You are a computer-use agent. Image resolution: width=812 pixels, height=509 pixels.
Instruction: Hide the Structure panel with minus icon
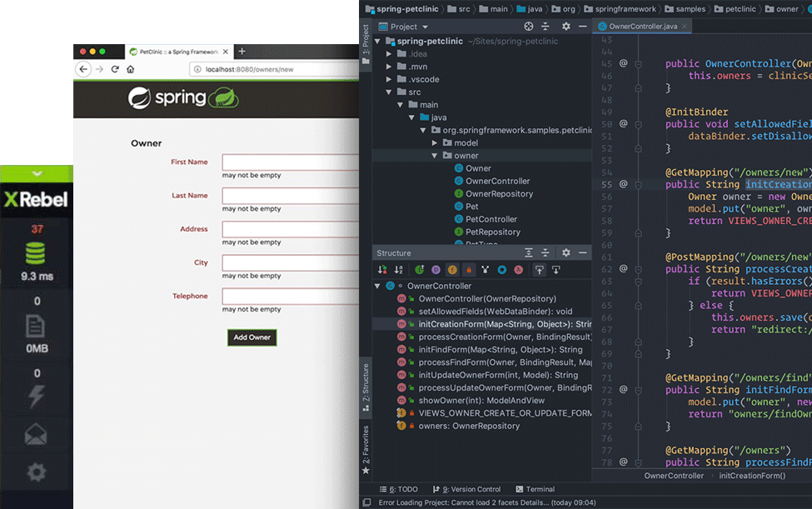pos(583,252)
